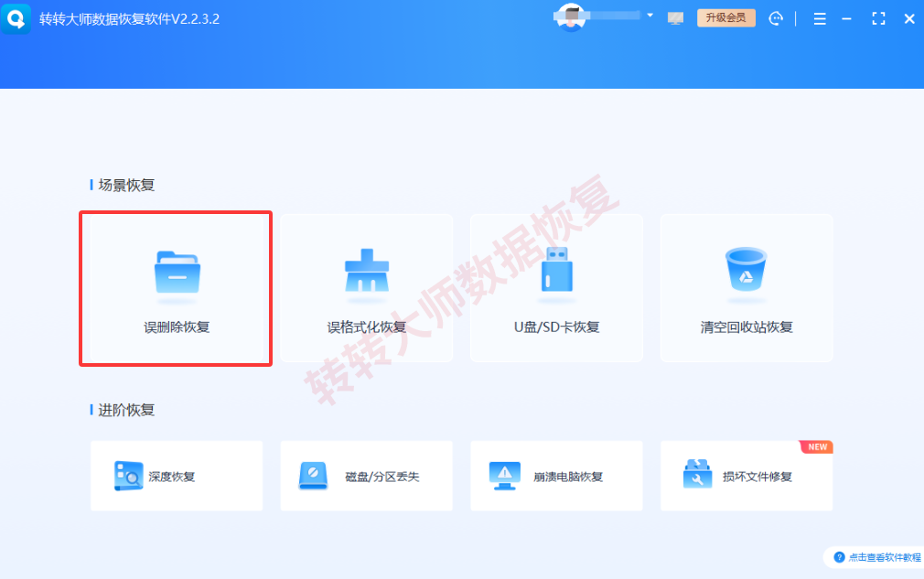The image size is (924, 579).
Task: Open the 清空回收站恢复 recycle bin icon
Action: (746, 269)
